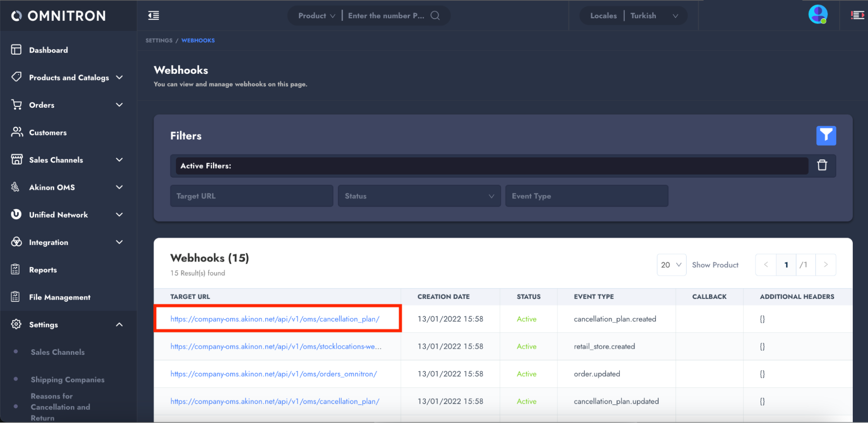Open the right panel toggle icon
Image resolution: width=868 pixels, height=423 pixels.
pyautogui.click(x=857, y=15)
